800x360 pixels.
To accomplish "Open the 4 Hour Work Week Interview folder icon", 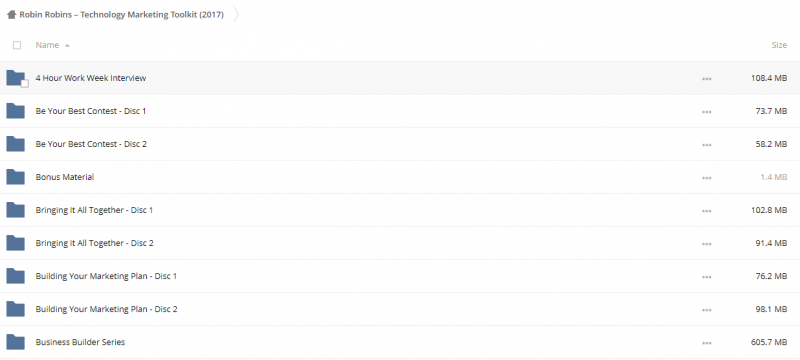I will [x=15, y=78].
